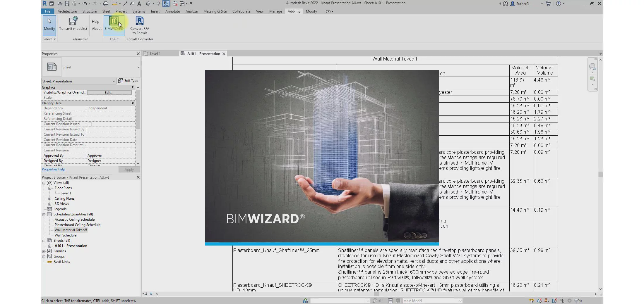Expand the 3D Views node in Project Browser

50,204
